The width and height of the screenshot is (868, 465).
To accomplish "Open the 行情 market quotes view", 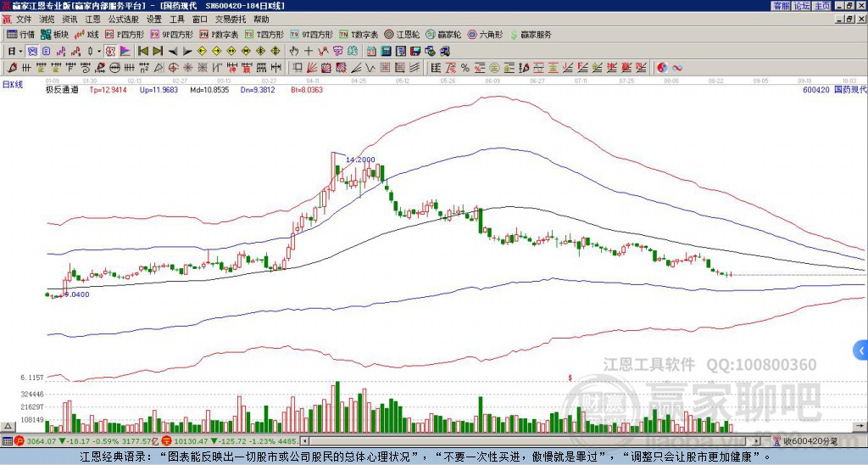I will point(20,34).
